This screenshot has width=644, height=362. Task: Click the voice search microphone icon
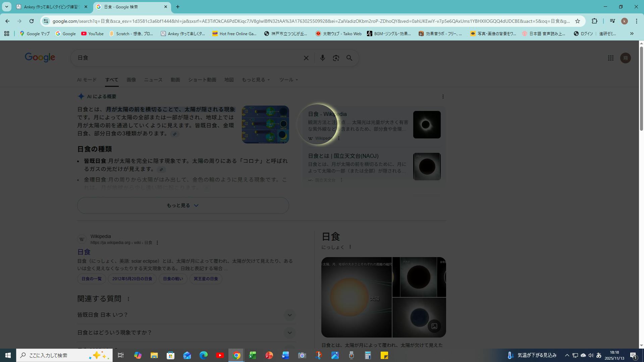(322, 58)
